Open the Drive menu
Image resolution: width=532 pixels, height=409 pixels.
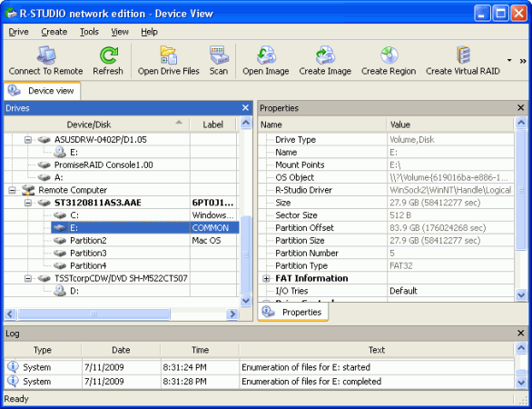point(19,32)
